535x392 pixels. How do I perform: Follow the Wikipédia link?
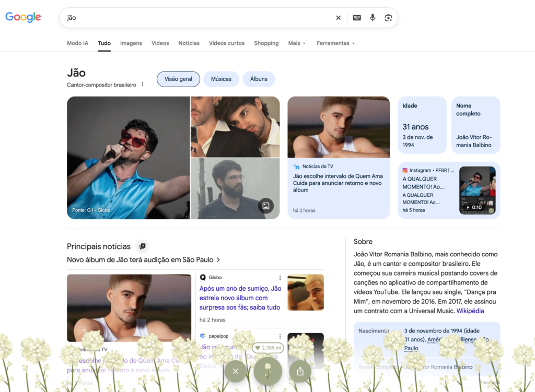[x=470, y=311]
